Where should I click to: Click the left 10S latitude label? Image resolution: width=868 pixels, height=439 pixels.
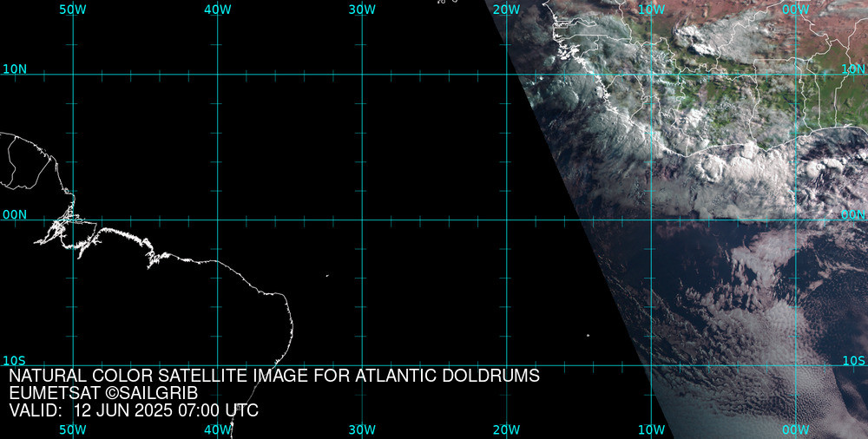pyautogui.click(x=15, y=361)
